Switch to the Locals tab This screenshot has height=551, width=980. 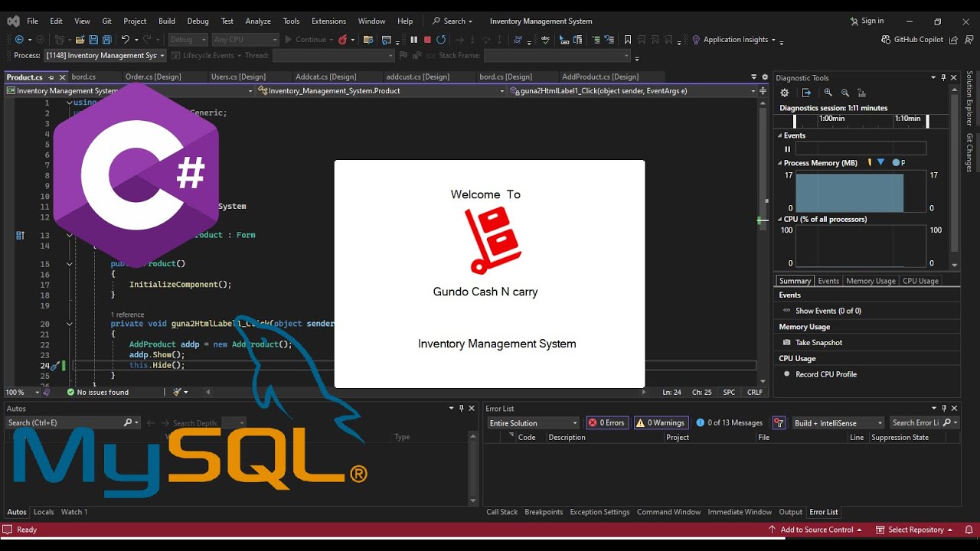(44, 512)
